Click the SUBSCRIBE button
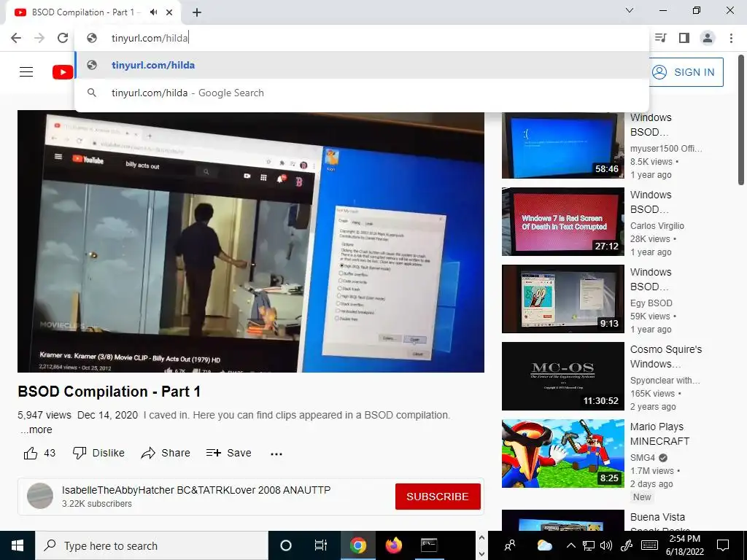Screen dimensions: 747x560 pyautogui.click(x=438, y=497)
